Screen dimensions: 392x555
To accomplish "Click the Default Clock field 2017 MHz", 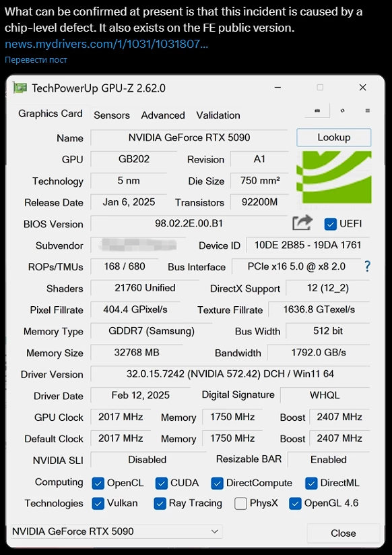I will tap(121, 438).
